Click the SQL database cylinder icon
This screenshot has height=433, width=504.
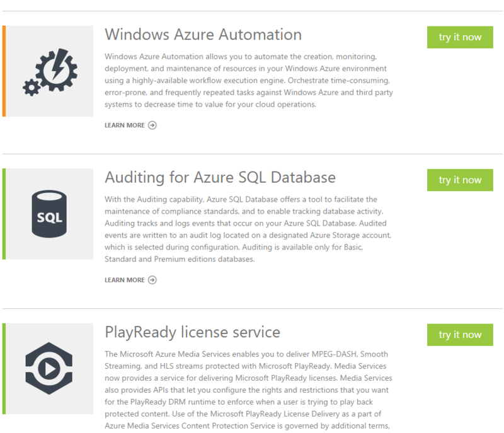click(49, 214)
